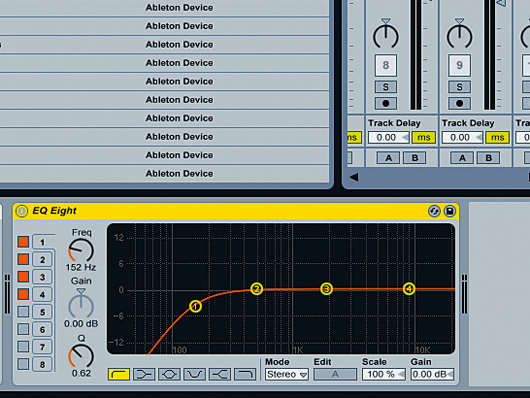This screenshot has height=398, width=530.
Task: Open the Stereo Mode dropdown
Action: click(287, 374)
